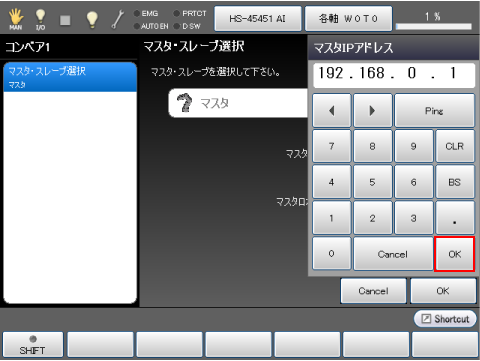Viewport: 480px width, 361px height.
Task: Click the 1% speed progress bar
Action: [434, 26]
